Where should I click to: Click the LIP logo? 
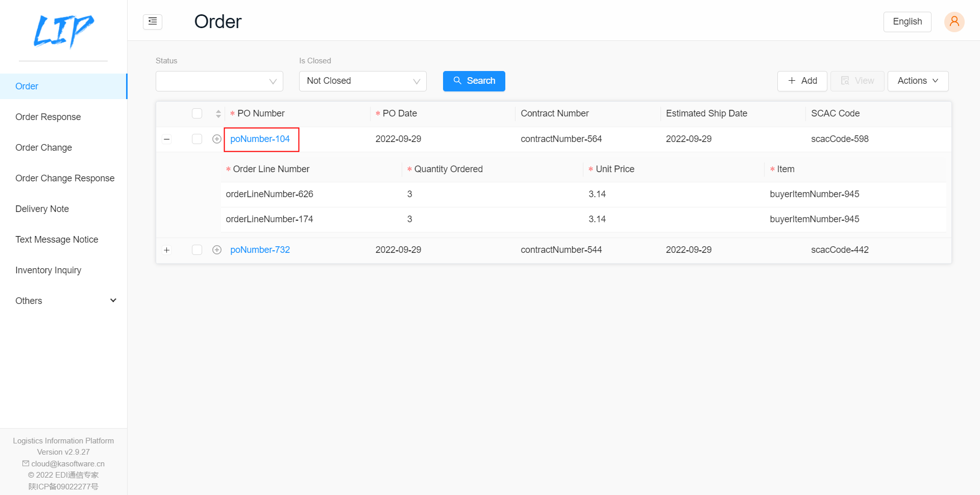tap(63, 31)
